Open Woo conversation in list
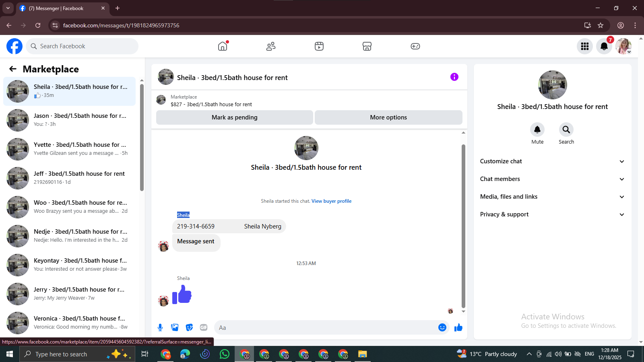 click(x=69, y=207)
